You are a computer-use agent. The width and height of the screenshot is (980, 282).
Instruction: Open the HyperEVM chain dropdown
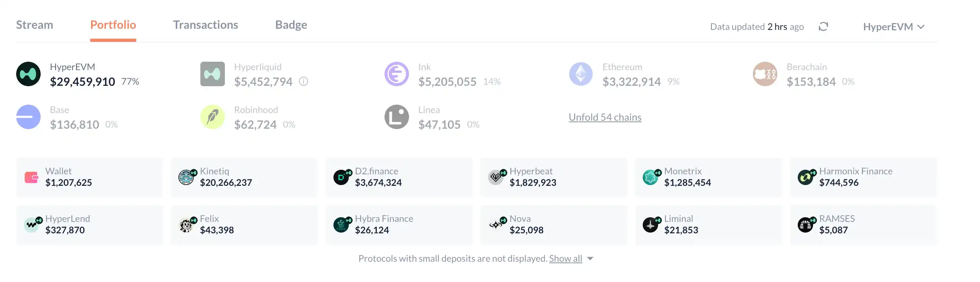(894, 27)
